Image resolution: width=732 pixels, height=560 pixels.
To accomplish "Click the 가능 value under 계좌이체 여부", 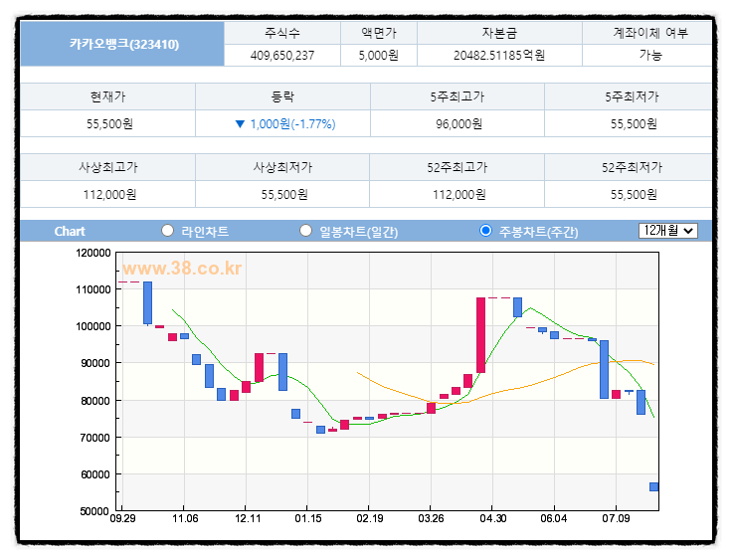I will click(x=650, y=55).
